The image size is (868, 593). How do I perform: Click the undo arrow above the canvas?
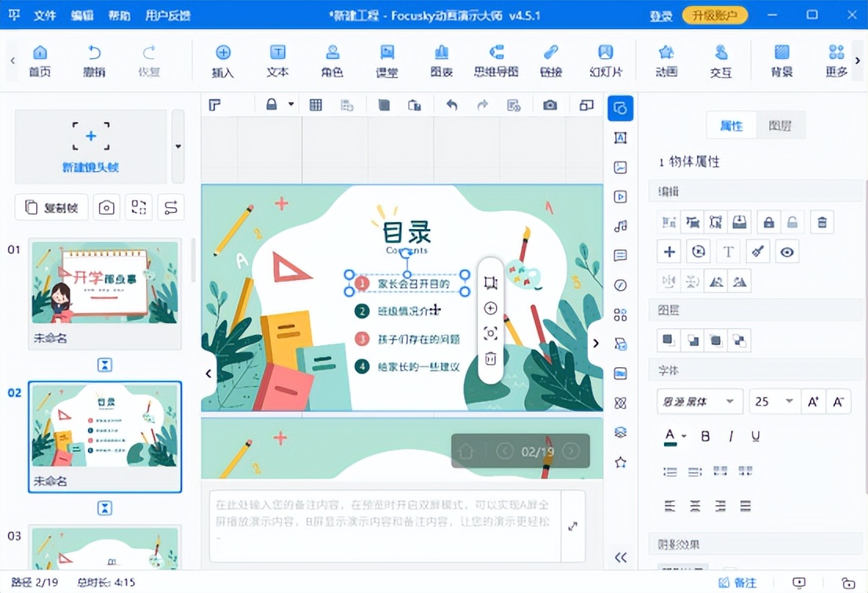point(452,104)
